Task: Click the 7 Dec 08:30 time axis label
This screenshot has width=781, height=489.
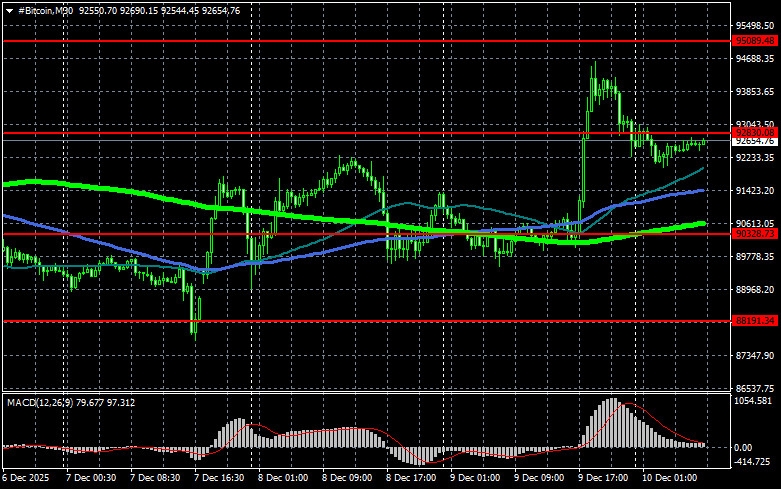Action: point(155,478)
